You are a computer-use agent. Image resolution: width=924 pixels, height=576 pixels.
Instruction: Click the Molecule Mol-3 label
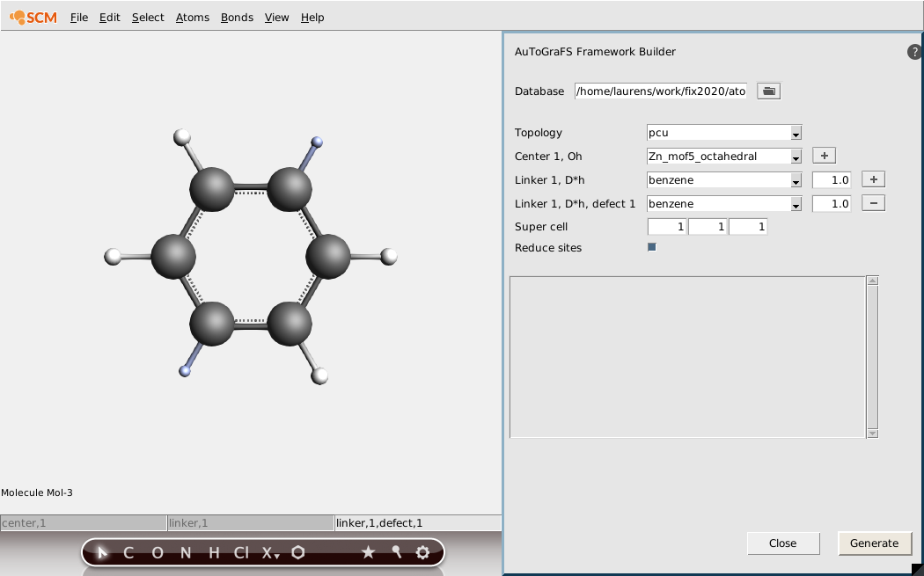37,492
